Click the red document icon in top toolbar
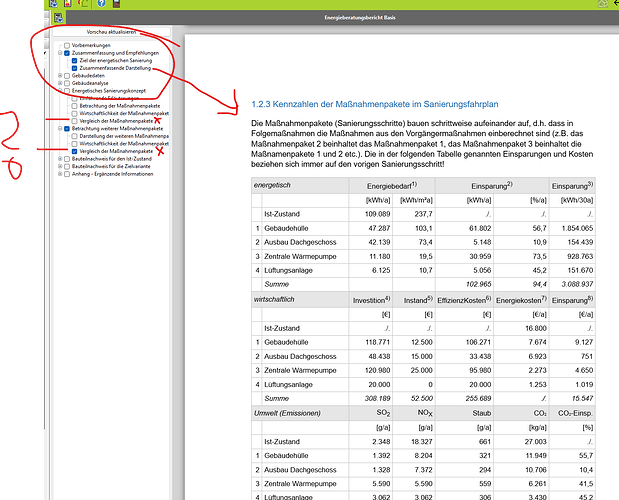The height and width of the screenshot is (500, 619). coord(68,3)
